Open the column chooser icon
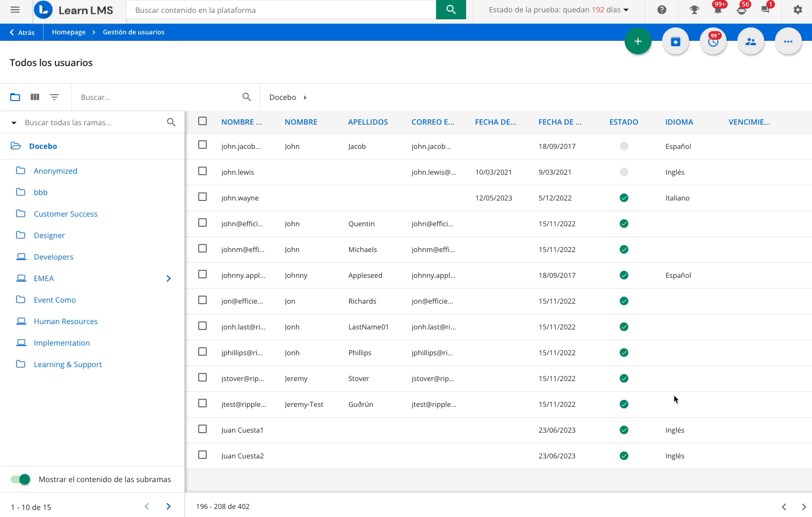Viewport: 812px width, 517px height. point(35,97)
